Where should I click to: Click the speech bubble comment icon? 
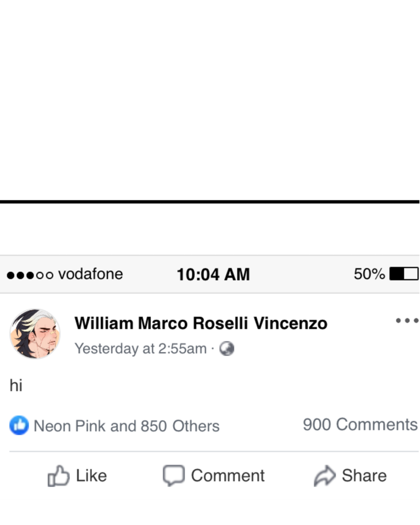click(x=173, y=476)
